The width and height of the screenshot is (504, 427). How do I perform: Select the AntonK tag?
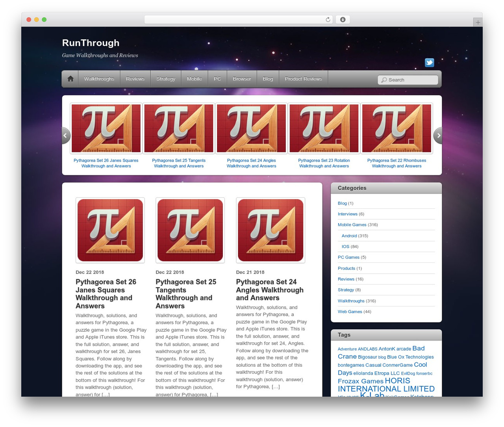[387, 349]
